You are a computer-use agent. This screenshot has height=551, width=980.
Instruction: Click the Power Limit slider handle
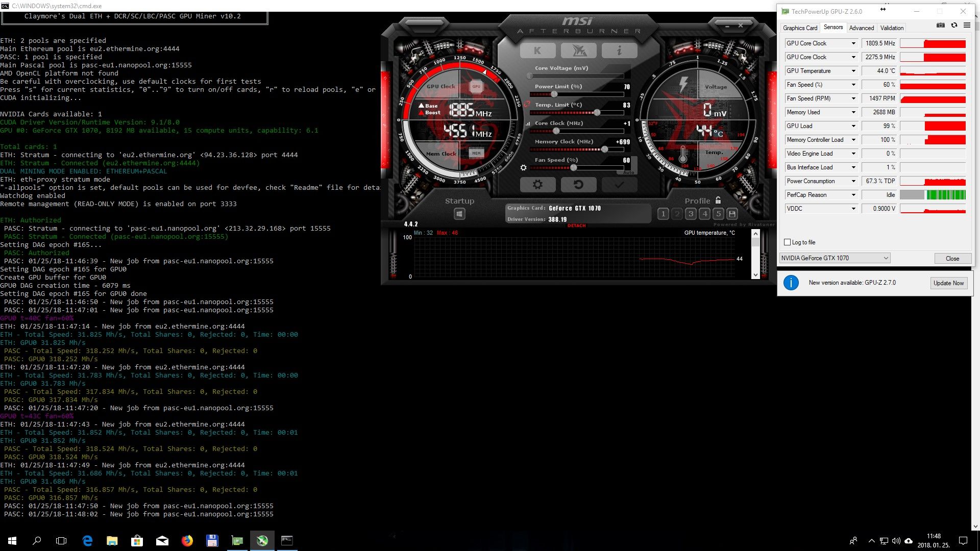coord(554,94)
